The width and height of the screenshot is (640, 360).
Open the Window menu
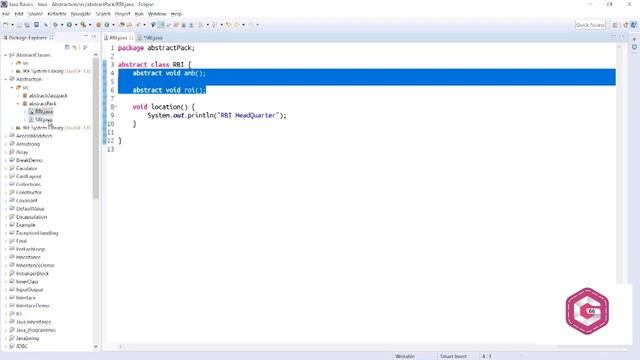tap(157, 14)
